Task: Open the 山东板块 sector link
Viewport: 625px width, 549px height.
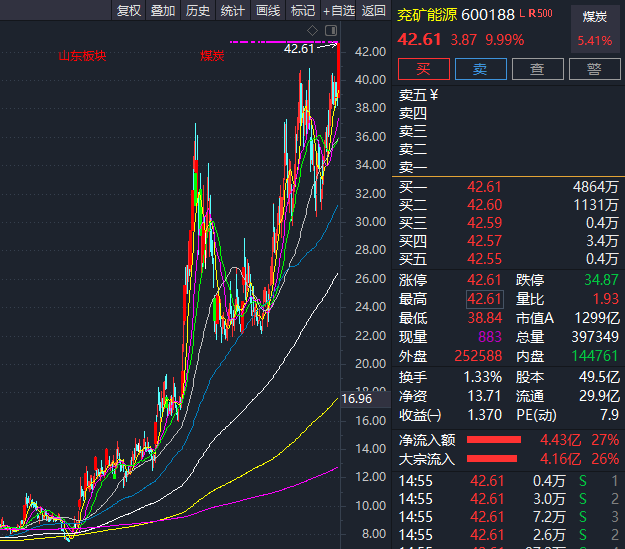Action: (x=82, y=55)
